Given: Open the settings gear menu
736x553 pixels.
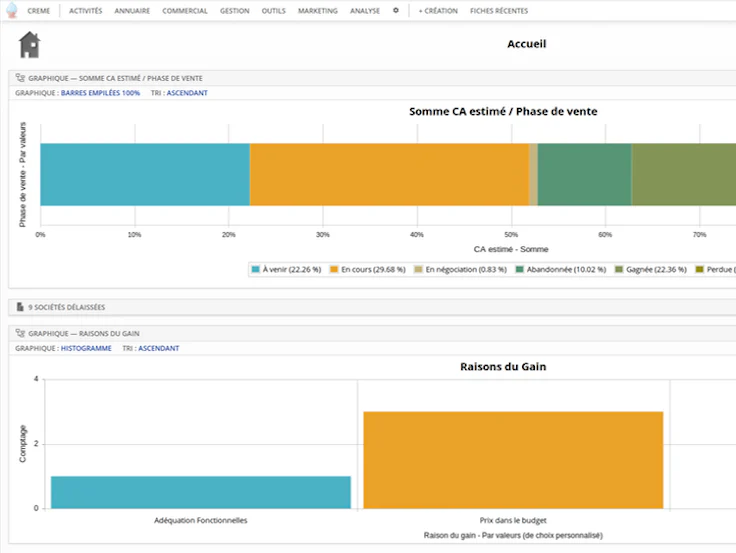Looking at the screenshot, I should pos(396,10).
